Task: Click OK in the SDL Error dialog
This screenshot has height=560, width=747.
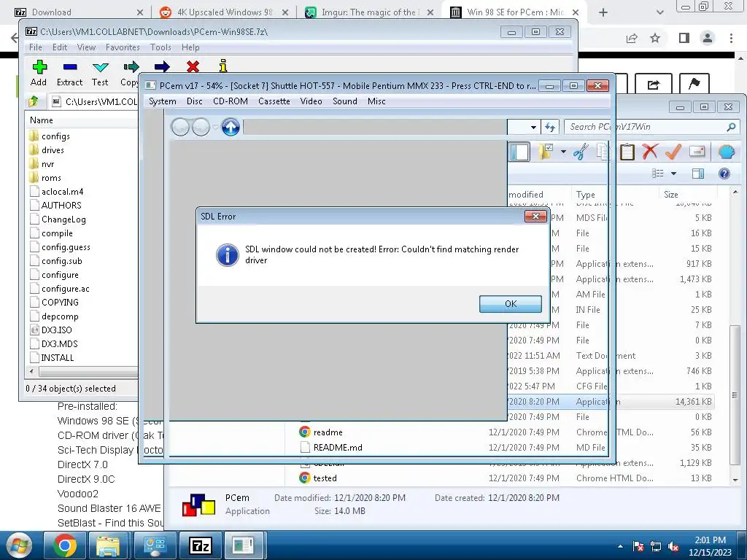Action: click(x=510, y=304)
